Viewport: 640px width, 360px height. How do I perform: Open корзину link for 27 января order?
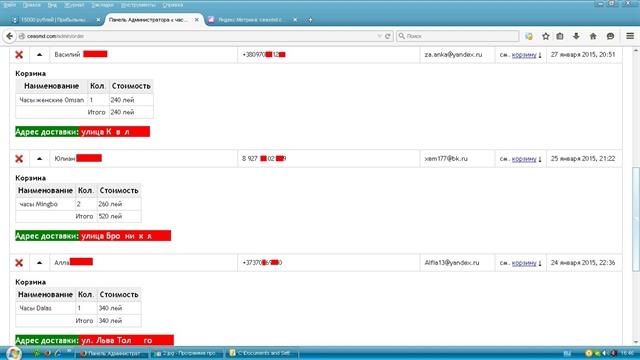coord(524,55)
